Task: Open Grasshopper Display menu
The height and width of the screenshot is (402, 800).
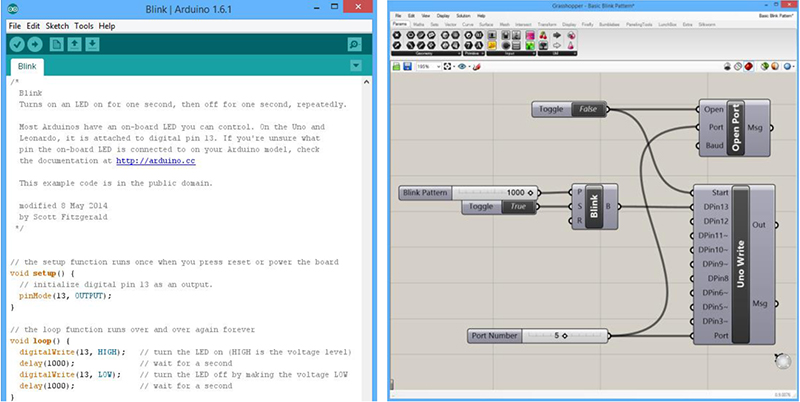Action: pyautogui.click(x=443, y=16)
